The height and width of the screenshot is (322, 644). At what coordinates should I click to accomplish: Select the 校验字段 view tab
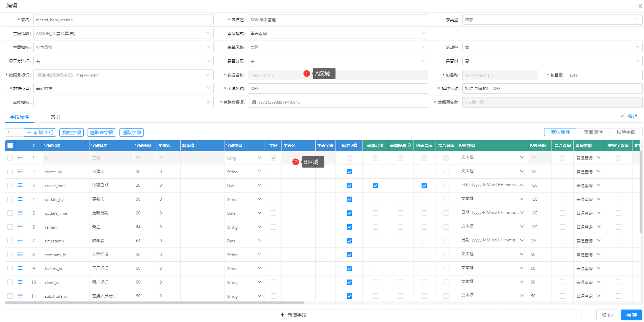pos(626,132)
